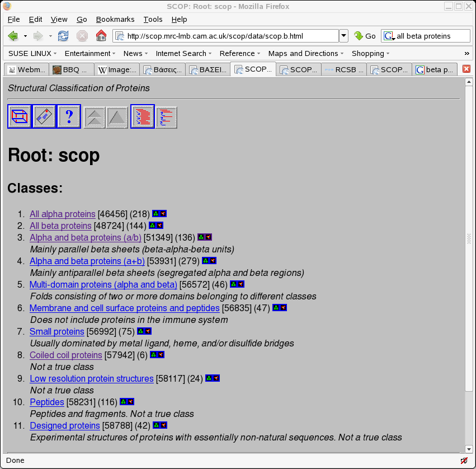The height and width of the screenshot is (469, 476).
Task: Click the Reload page icon
Action: [63, 36]
